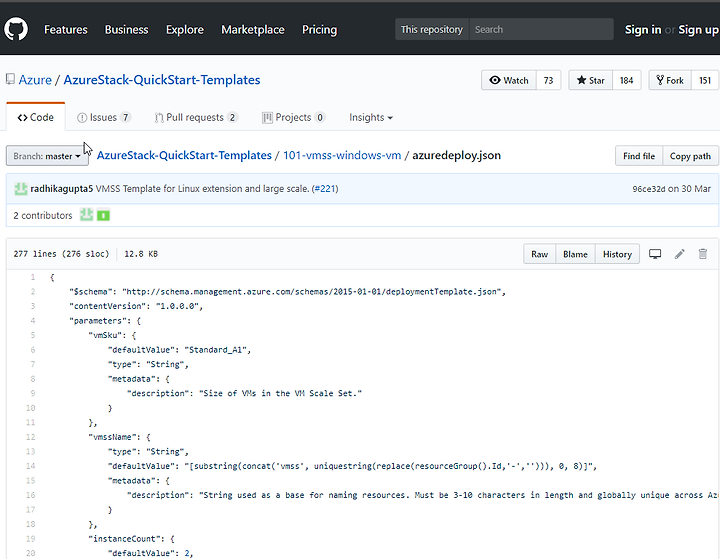The height and width of the screenshot is (559, 720).
Task: Open radhikagupta5 avatar in commit bar
Action: (21, 189)
